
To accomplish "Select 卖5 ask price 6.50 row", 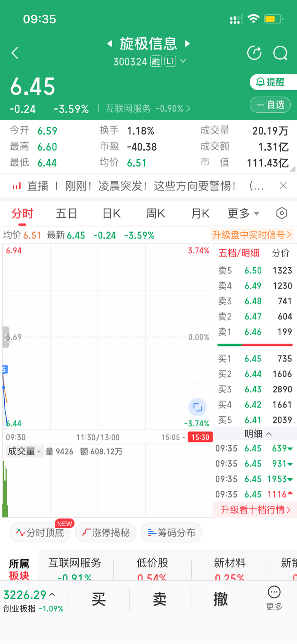I will (255, 270).
